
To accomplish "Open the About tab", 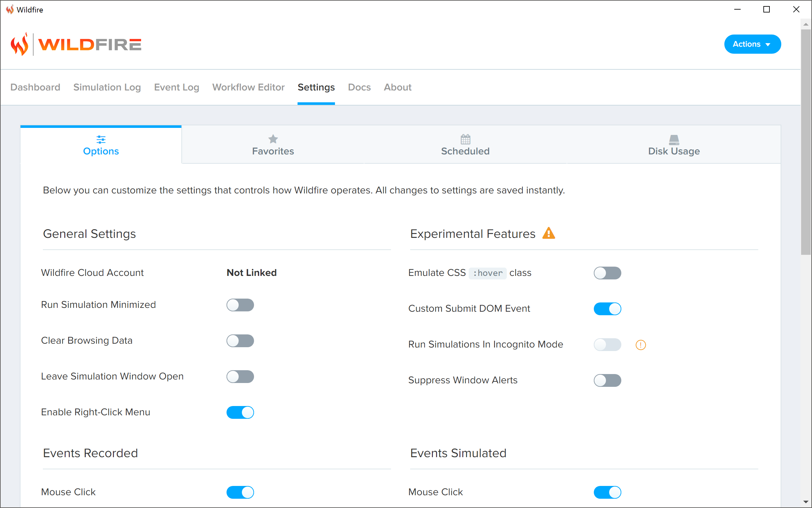I will [398, 87].
